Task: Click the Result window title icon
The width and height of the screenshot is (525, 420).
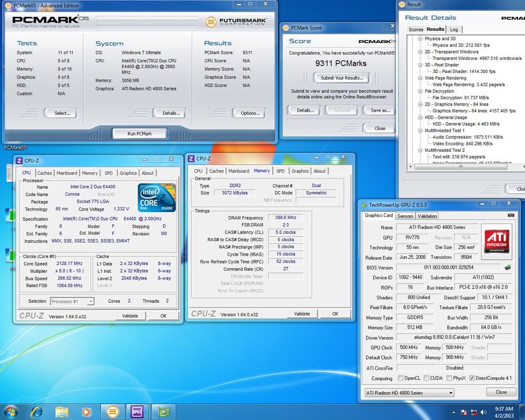Action: pos(402,4)
